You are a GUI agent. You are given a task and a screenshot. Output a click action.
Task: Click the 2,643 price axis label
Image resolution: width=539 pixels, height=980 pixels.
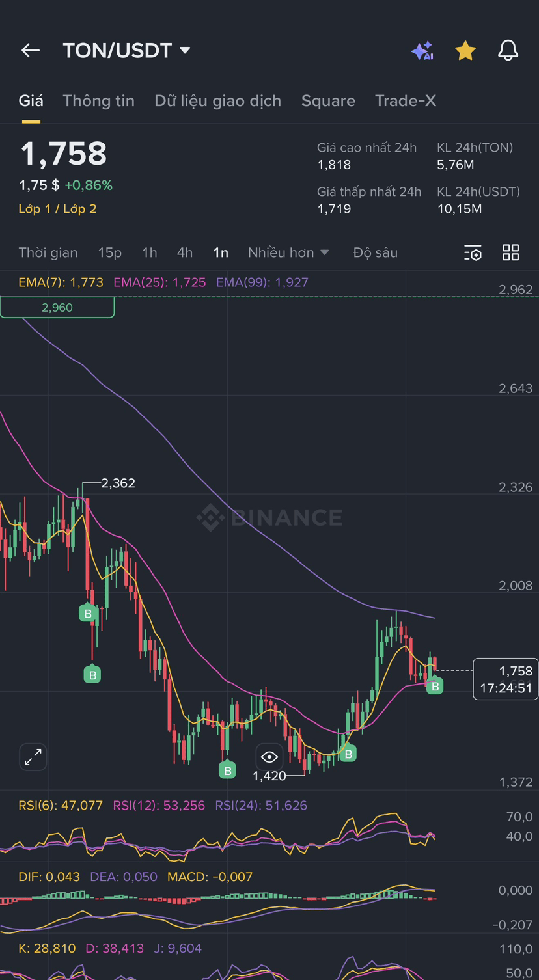(x=516, y=388)
